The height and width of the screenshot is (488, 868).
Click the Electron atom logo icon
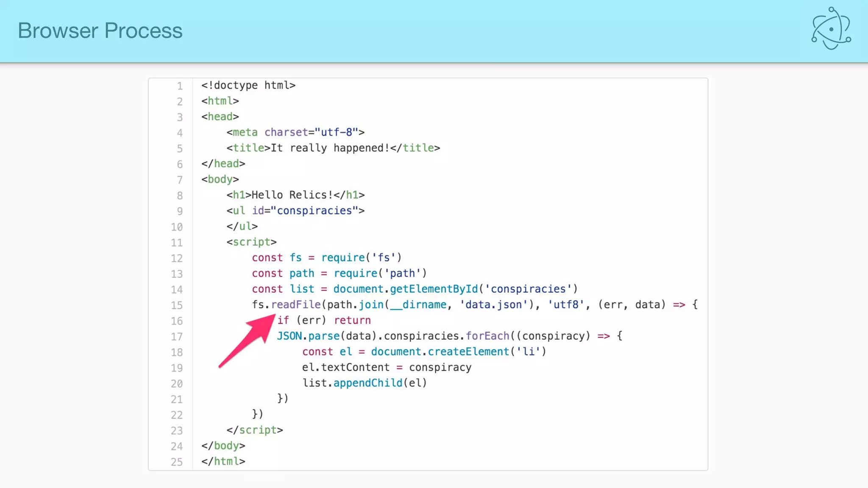coord(831,29)
